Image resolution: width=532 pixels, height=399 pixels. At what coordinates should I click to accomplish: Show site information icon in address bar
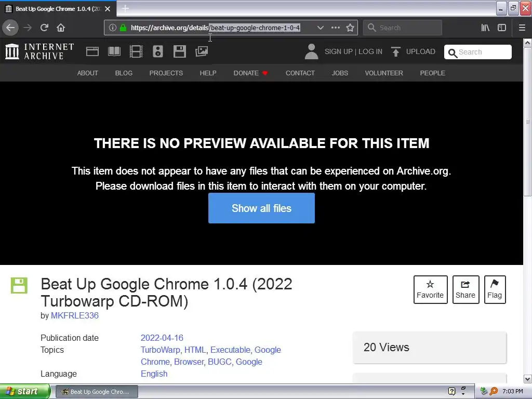click(x=113, y=28)
